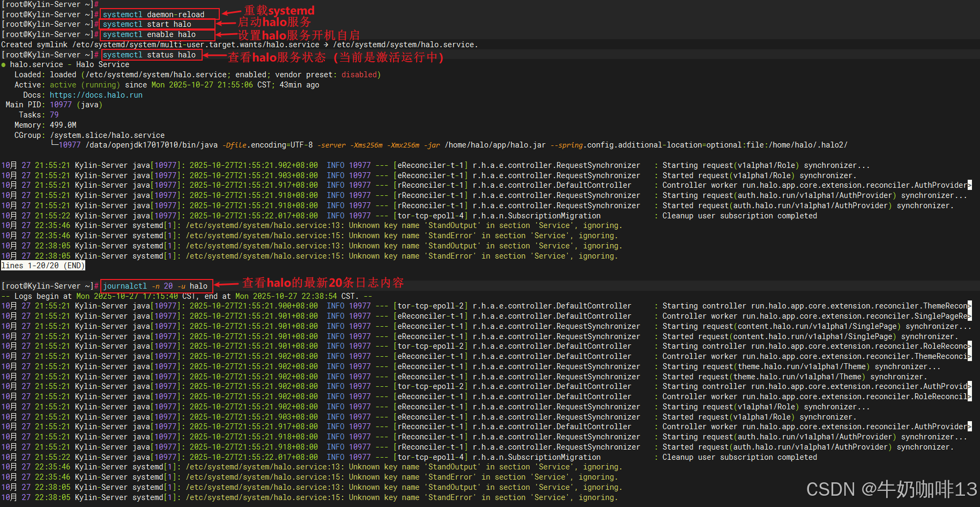Click the 'systemctl status halo' command
Screen dimensions: 980x507
[x=149, y=55]
